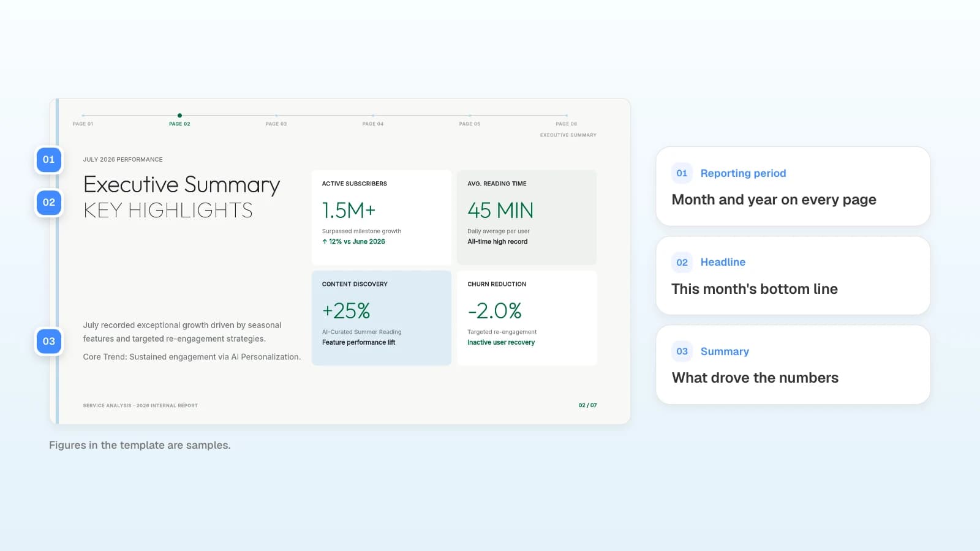Select the Executive Summary title

click(x=182, y=184)
